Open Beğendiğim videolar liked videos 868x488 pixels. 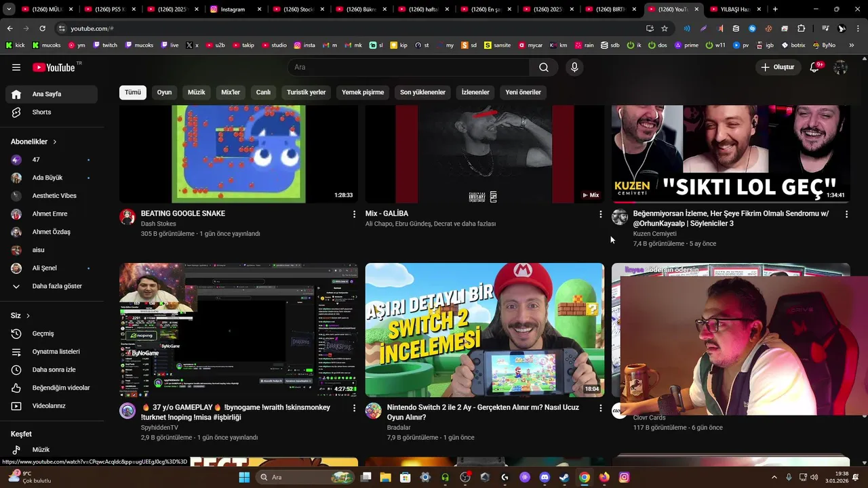coord(52,388)
